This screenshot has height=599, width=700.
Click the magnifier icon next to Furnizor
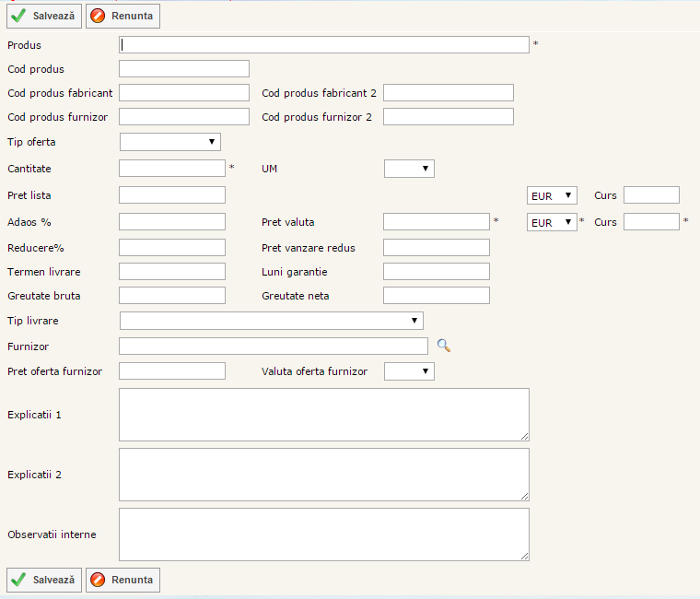pos(444,346)
